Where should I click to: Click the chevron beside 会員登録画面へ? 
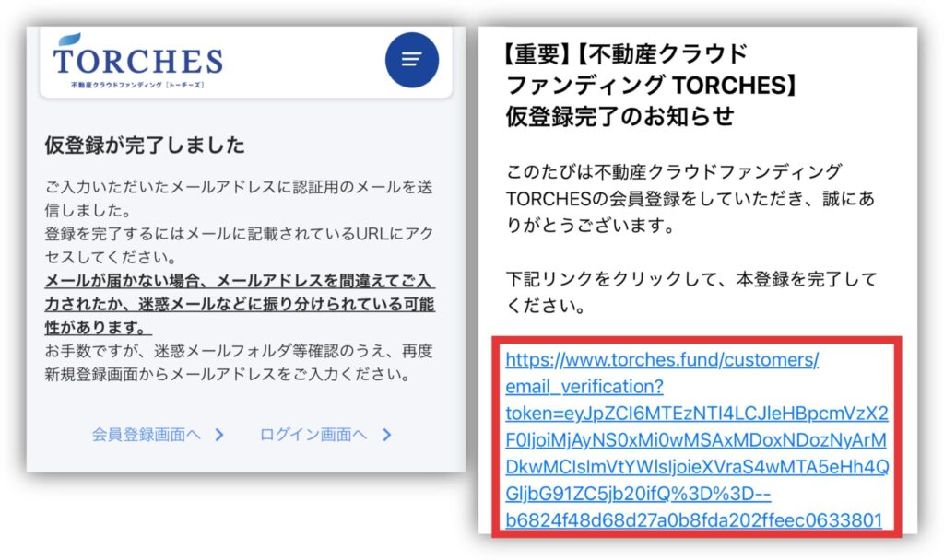(219, 435)
